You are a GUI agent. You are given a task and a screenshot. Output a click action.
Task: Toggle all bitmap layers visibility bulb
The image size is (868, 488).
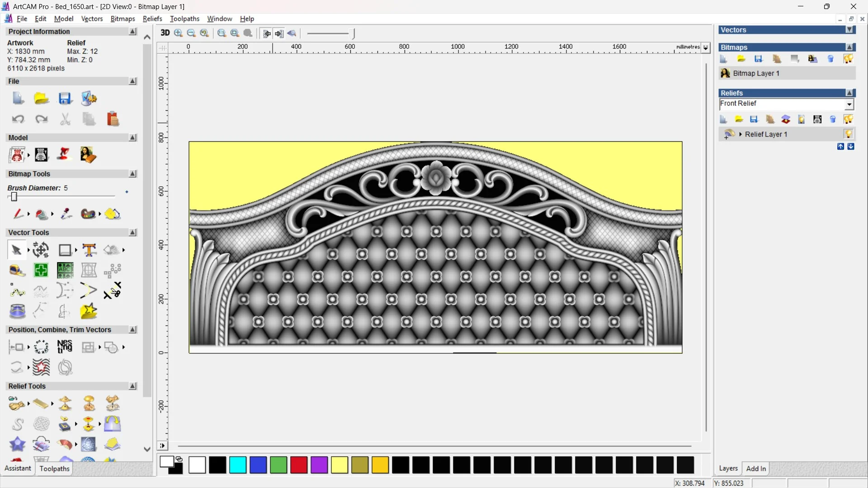coord(848,59)
